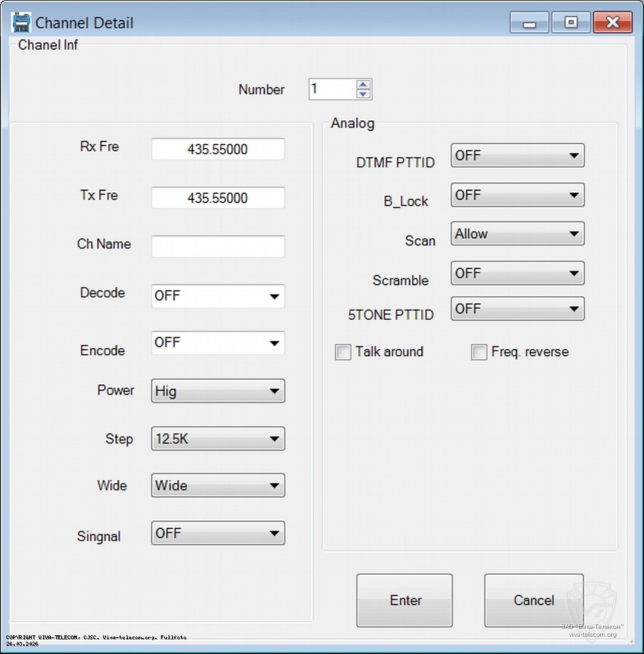Enable the Talk around checkbox
The width and height of the screenshot is (644, 654).
(x=343, y=352)
